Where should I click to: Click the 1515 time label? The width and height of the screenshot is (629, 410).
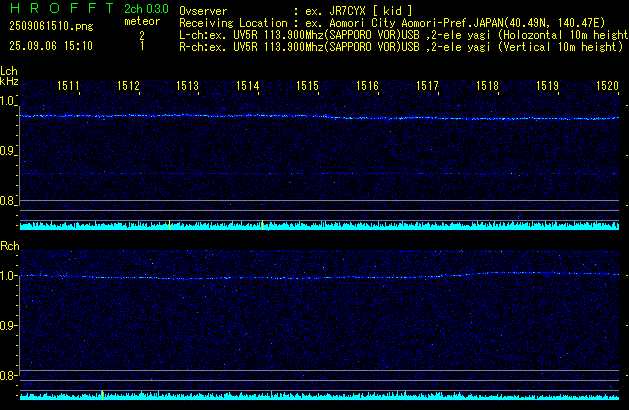pyautogui.click(x=307, y=86)
